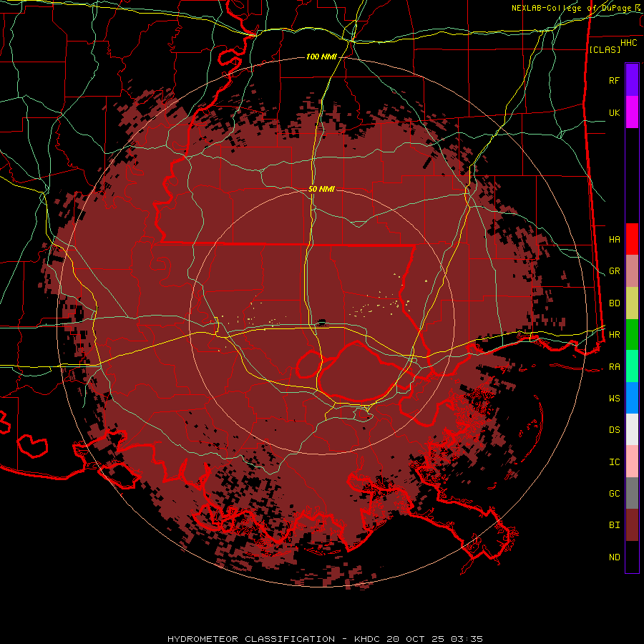Screen dimensions: 644x644
Task: Click the 'KHDC' station identifier
Action: coord(366,639)
